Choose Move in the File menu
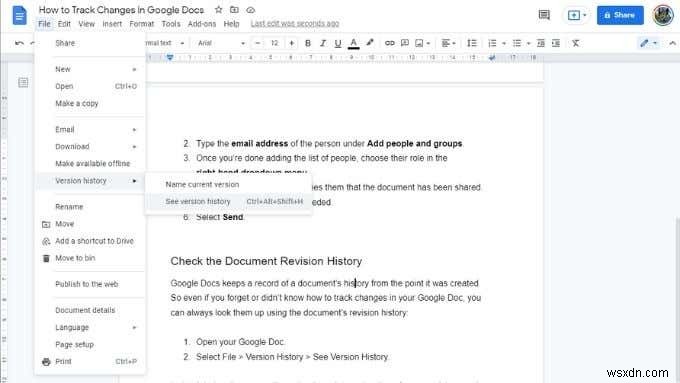This screenshot has width=680, height=383. click(x=90, y=224)
